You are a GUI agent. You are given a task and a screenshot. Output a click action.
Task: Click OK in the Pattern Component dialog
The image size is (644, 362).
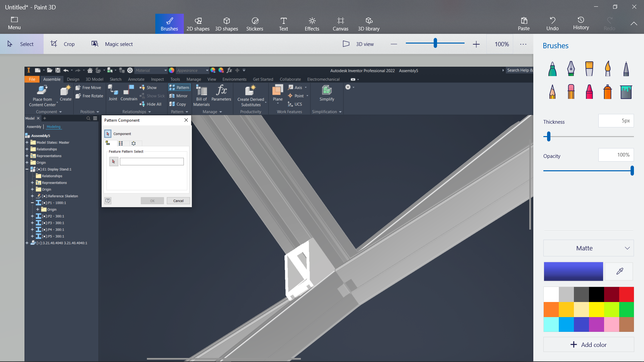[152, 200]
